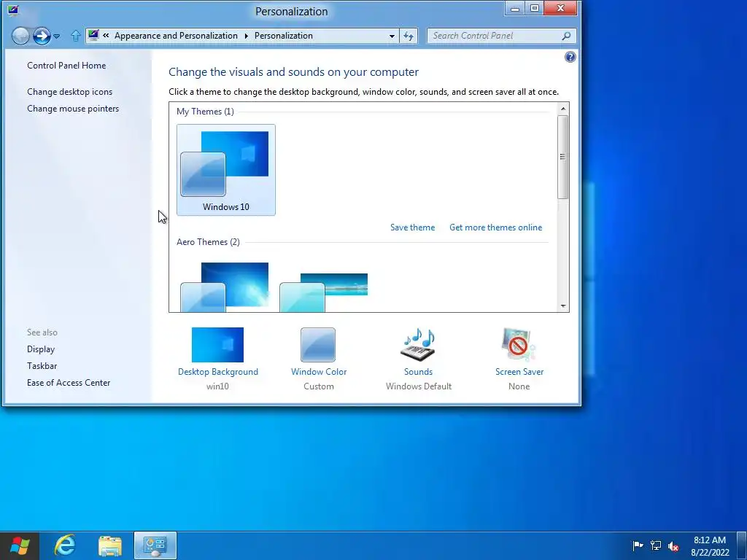Click Get more themes online
The image size is (747, 560).
click(495, 227)
